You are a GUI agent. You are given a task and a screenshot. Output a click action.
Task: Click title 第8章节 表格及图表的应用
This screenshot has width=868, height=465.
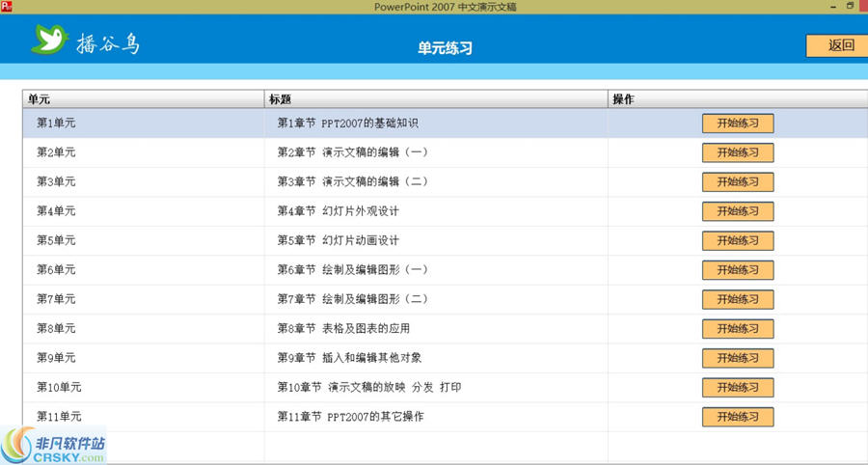click(343, 328)
